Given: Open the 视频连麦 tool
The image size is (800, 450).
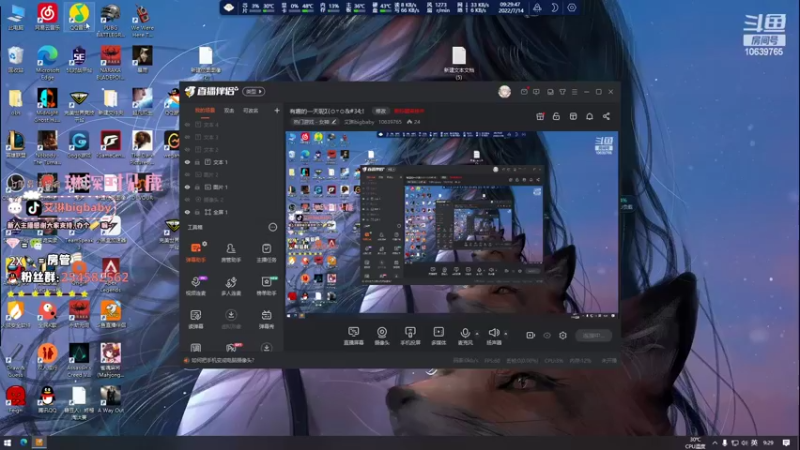Looking at the screenshot, I should tap(196, 285).
